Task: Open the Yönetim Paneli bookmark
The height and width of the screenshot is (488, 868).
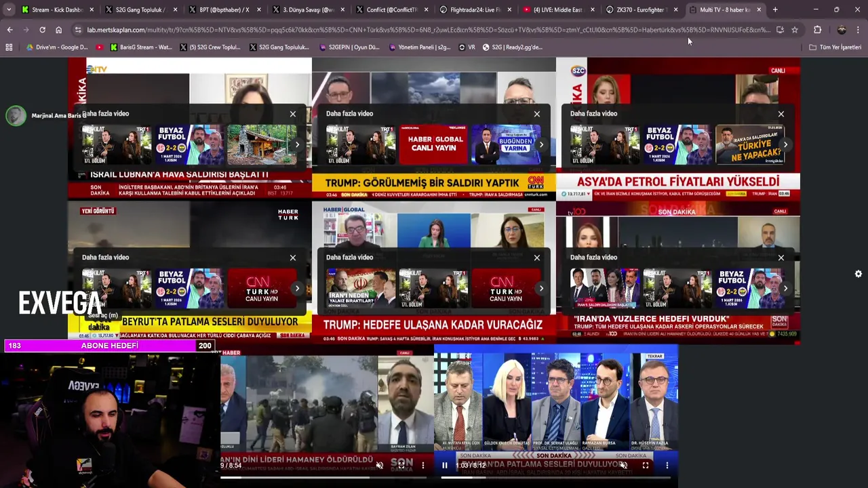Action: click(420, 47)
